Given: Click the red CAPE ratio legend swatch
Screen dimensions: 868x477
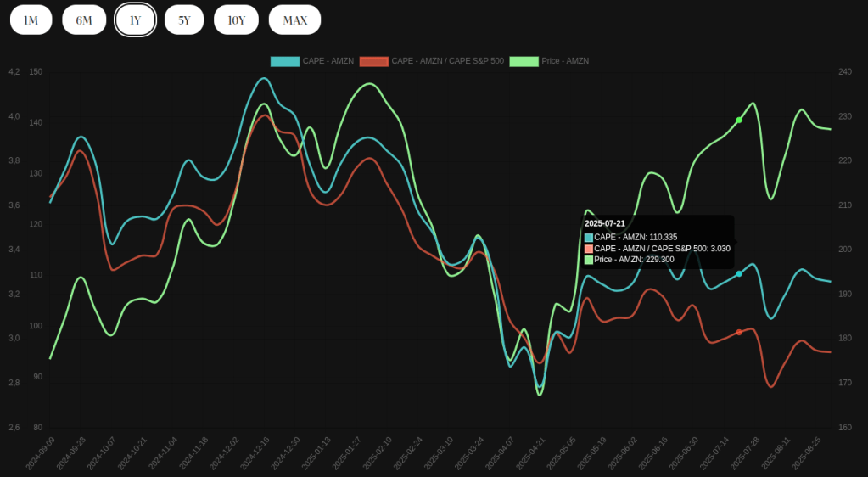Looking at the screenshot, I should (x=374, y=61).
